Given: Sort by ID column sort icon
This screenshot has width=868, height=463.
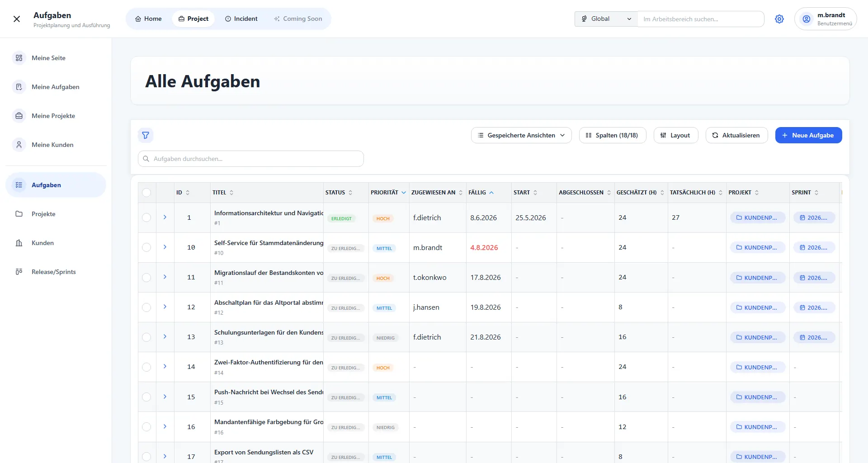Looking at the screenshot, I should point(188,193).
